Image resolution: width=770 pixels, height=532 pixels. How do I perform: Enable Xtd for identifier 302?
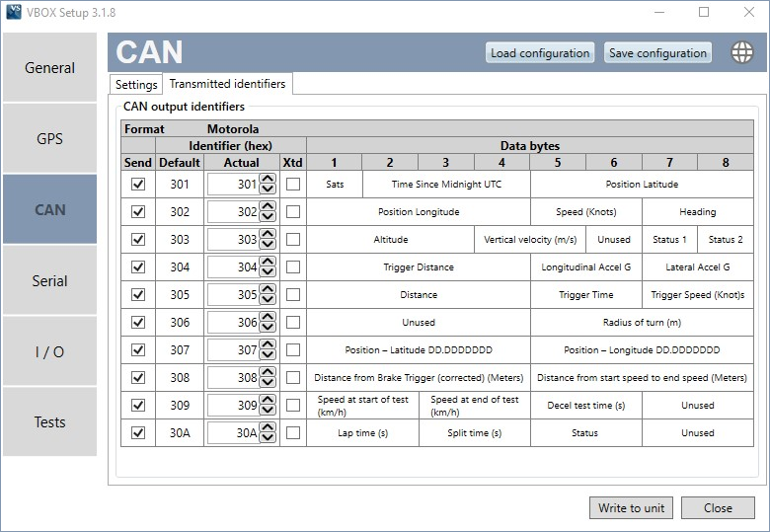[x=293, y=211]
